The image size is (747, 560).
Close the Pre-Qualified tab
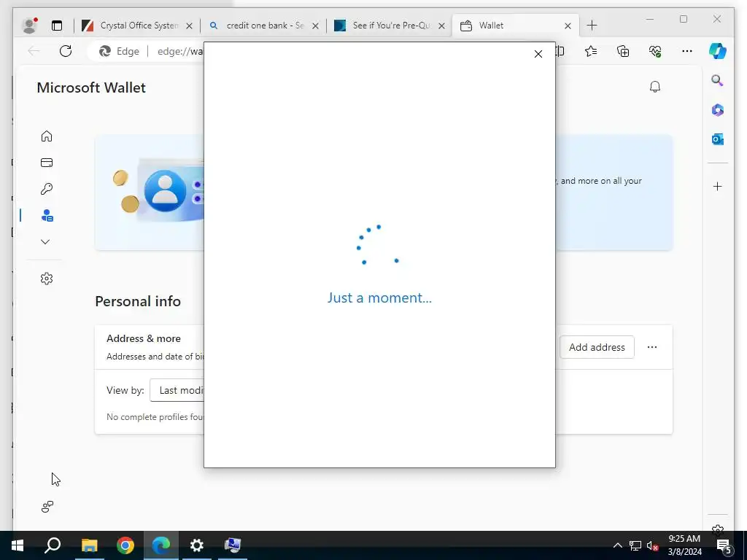[441, 26]
